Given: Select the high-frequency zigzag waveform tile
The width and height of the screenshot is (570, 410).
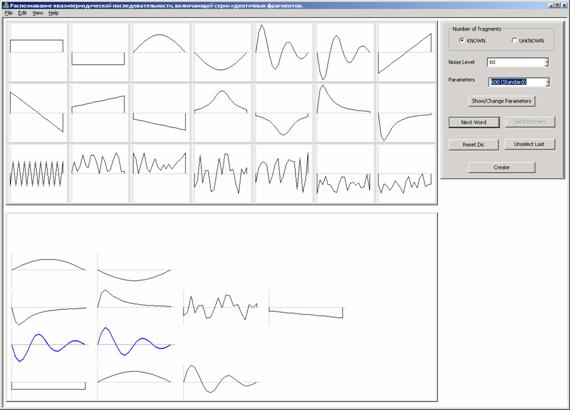Looking at the screenshot, I should click(x=37, y=173).
